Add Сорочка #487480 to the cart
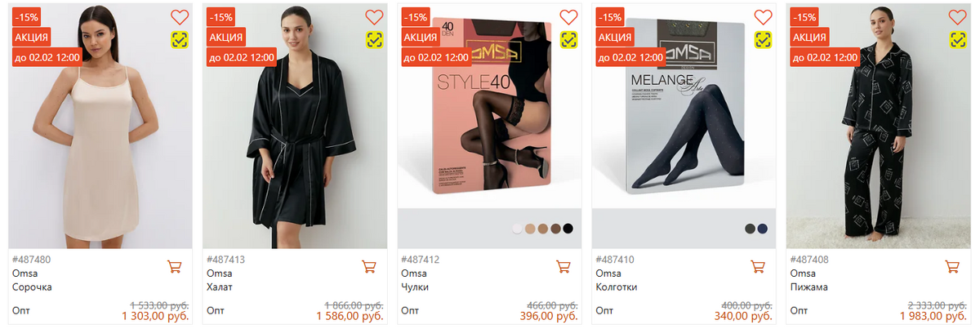This screenshot has width=980, height=329. [x=174, y=266]
